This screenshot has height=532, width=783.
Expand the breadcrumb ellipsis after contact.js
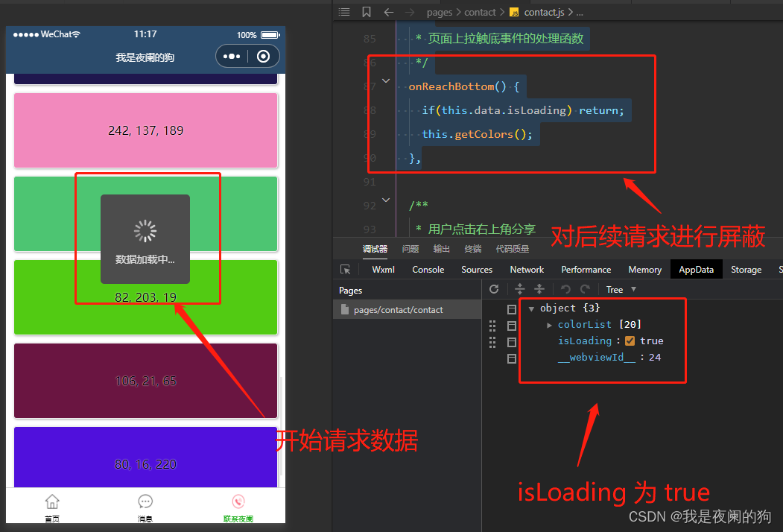(580, 13)
